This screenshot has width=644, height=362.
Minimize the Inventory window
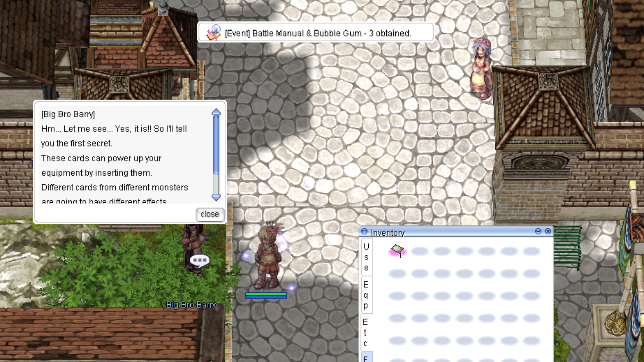coord(538,231)
